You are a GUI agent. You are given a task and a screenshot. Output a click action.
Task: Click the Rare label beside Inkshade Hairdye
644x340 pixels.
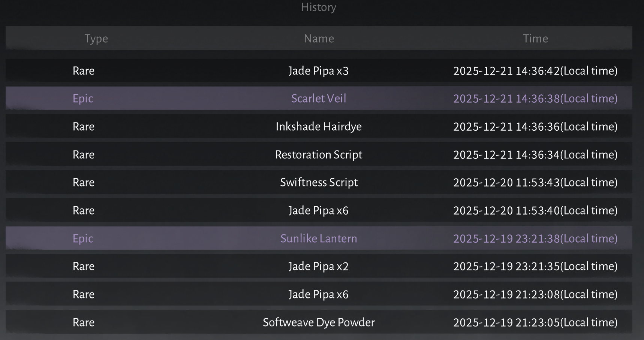click(84, 127)
